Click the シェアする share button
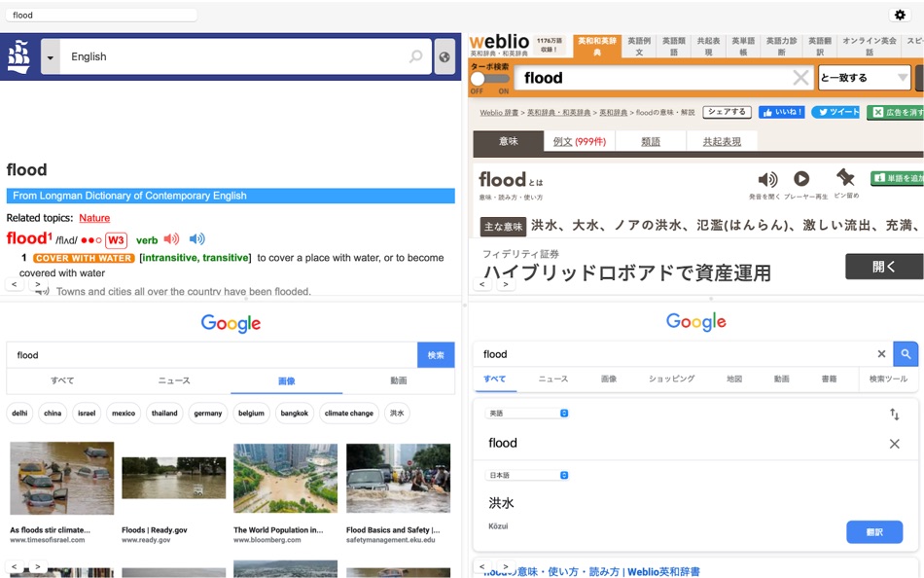 tap(727, 112)
